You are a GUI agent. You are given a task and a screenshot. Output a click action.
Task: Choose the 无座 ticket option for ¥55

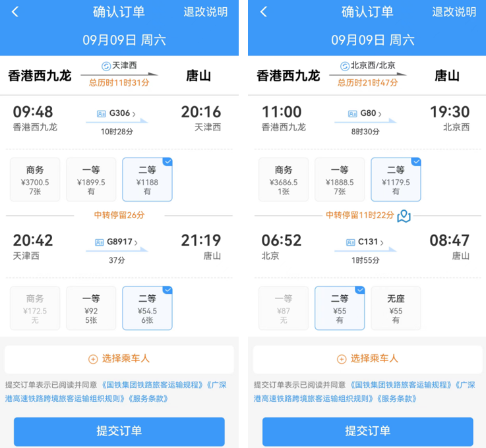[396, 308]
